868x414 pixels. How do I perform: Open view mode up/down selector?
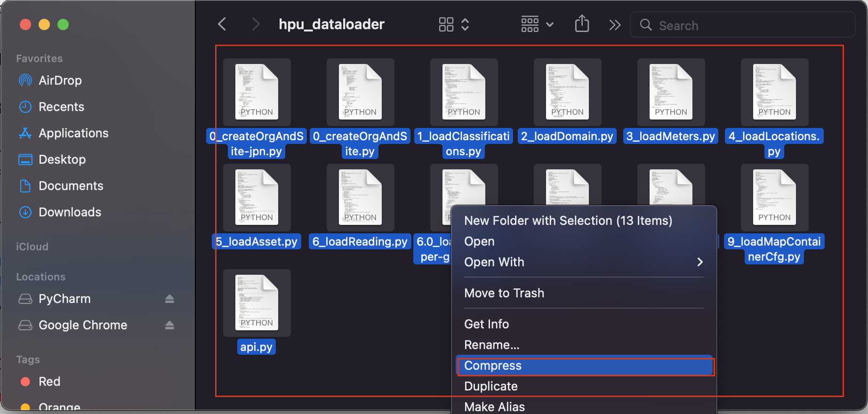(465, 24)
